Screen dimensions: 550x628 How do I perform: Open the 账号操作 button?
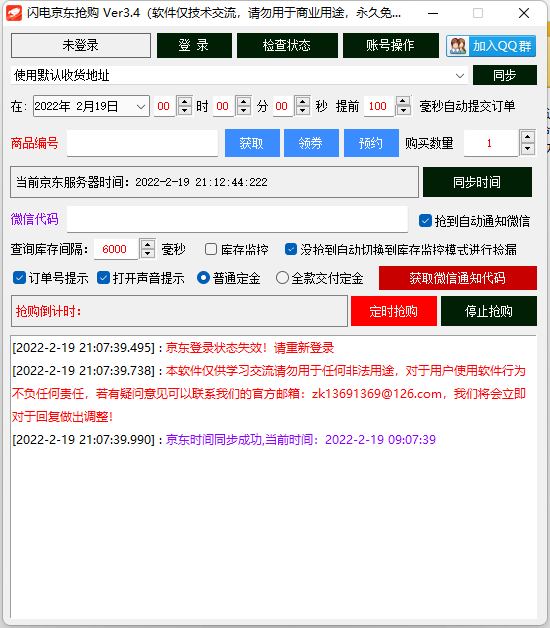391,45
